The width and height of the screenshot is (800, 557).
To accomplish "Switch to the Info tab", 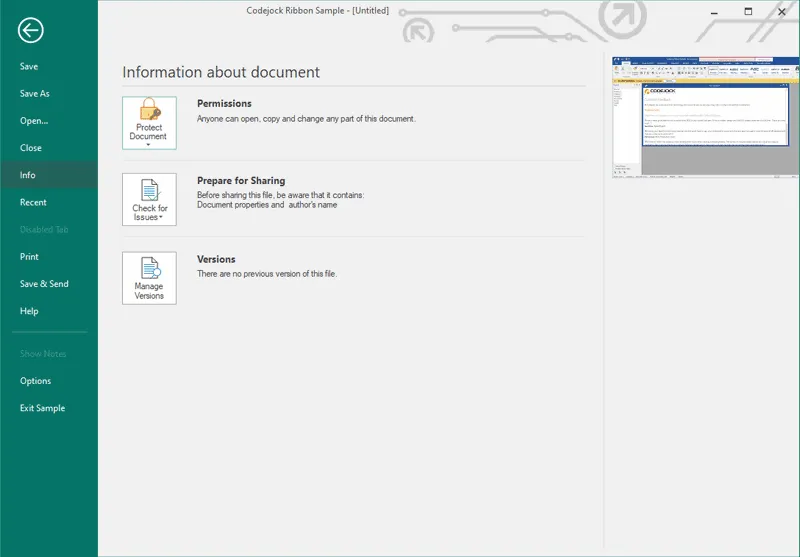I will (x=28, y=175).
